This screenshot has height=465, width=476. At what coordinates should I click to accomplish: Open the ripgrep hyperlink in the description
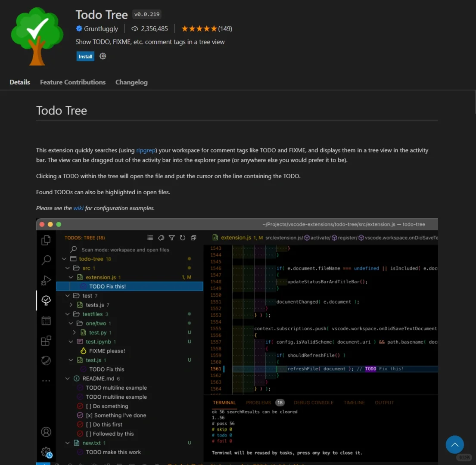coord(146,150)
